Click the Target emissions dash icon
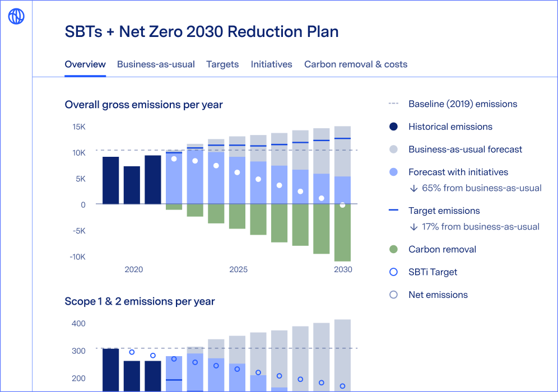 tap(393, 211)
